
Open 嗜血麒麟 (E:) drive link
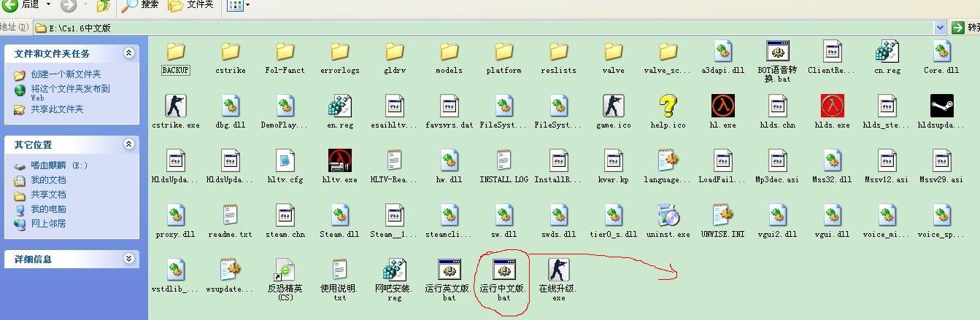[59, 165]
